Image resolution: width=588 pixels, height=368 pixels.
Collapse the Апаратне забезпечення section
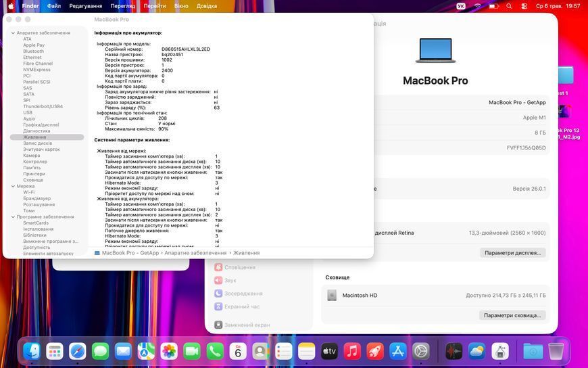click(13, 33)
